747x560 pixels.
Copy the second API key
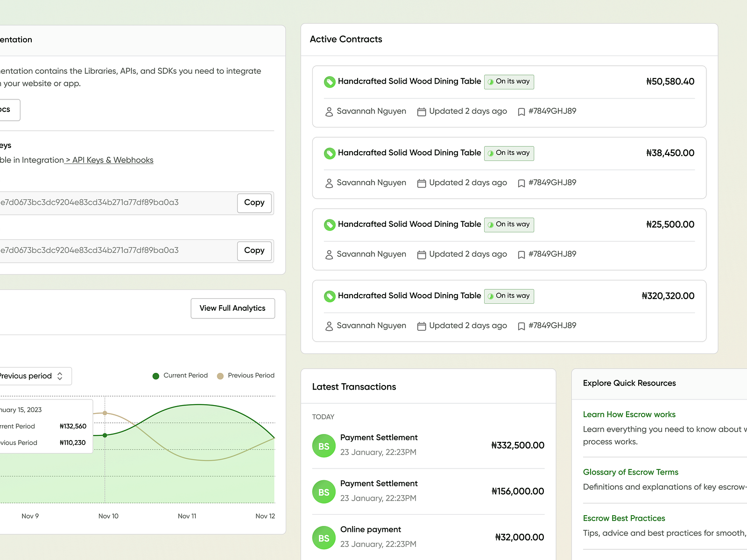tap(254, 251)
